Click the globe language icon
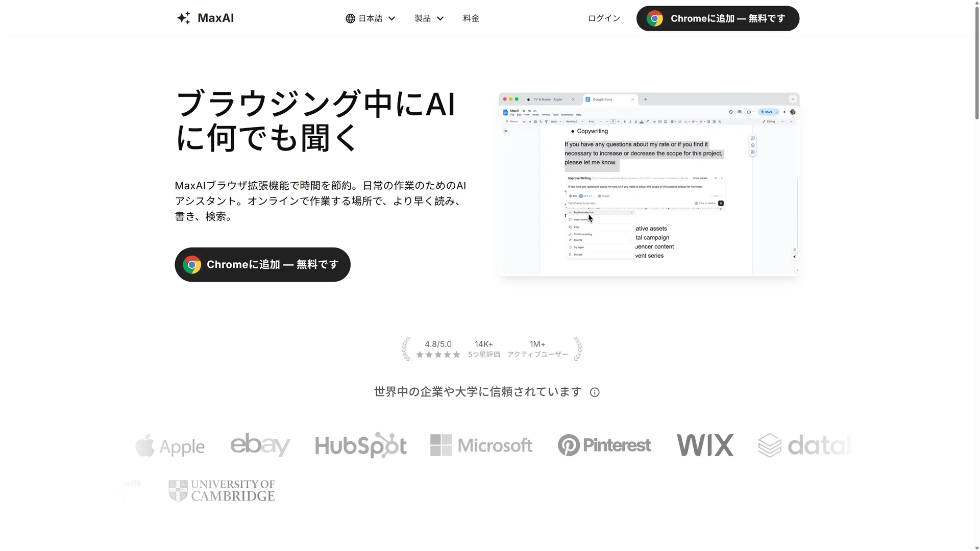Image resolution: width=980 pixels, height=551 pixels. [x=350, y=18]
